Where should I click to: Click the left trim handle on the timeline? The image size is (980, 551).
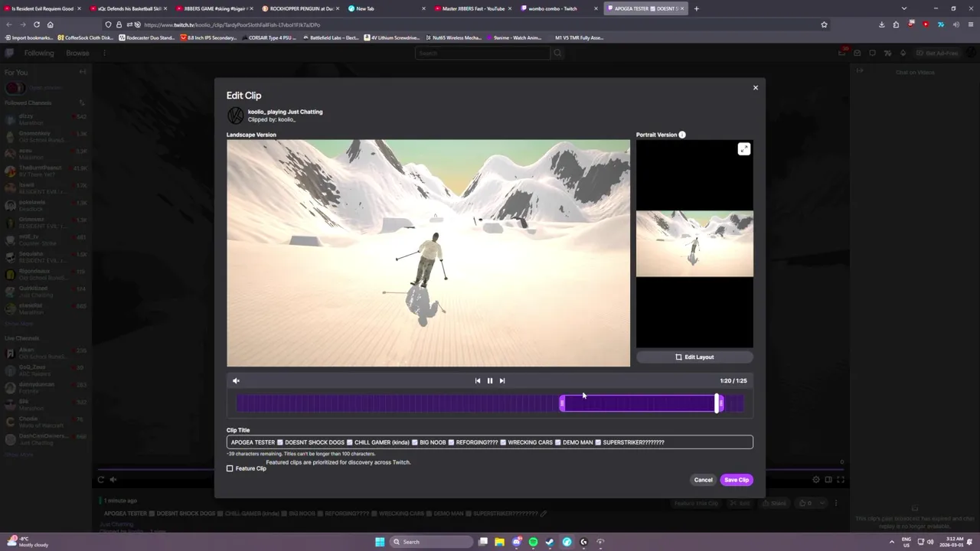562,403
